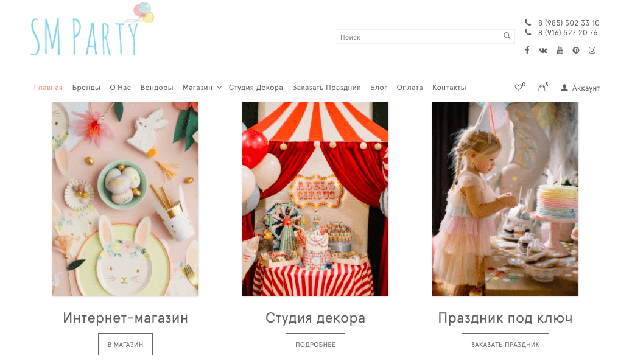The image size is (632, 364).
Task: Open the Бренды menu item
Action: (x=86, y=88)
